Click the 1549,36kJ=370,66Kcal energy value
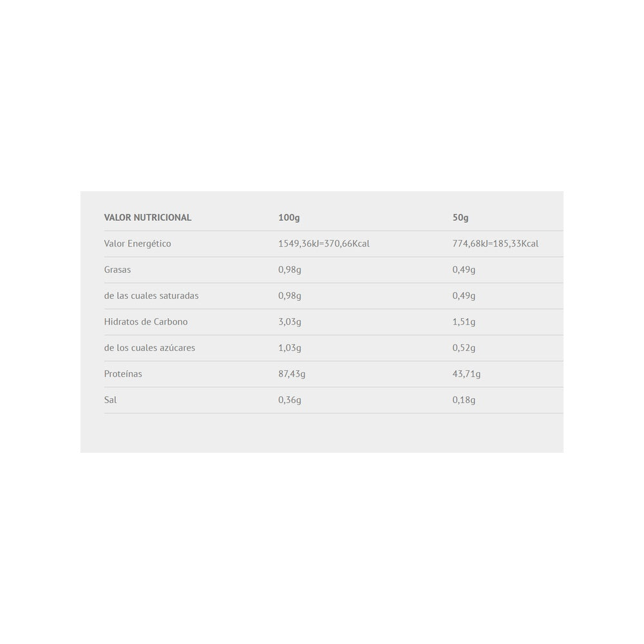Viewport: 644px width, 644px height. click(323, 243)
